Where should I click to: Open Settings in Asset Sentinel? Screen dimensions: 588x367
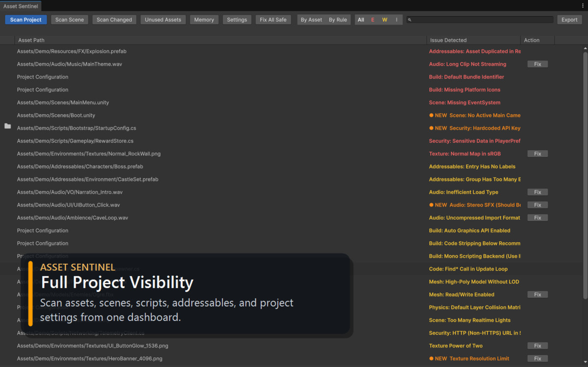(237, 20)
